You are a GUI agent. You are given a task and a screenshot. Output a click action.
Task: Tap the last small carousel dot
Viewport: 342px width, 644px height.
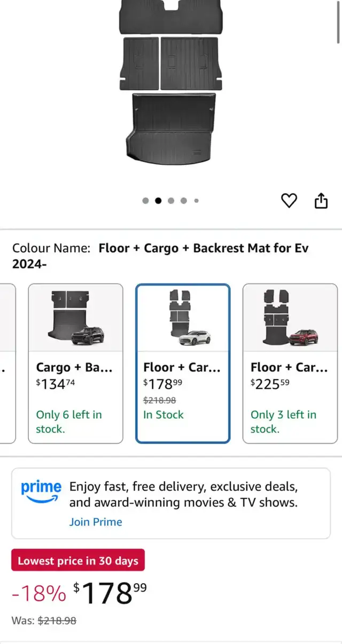pyautogui.click(x=196, y=201)
